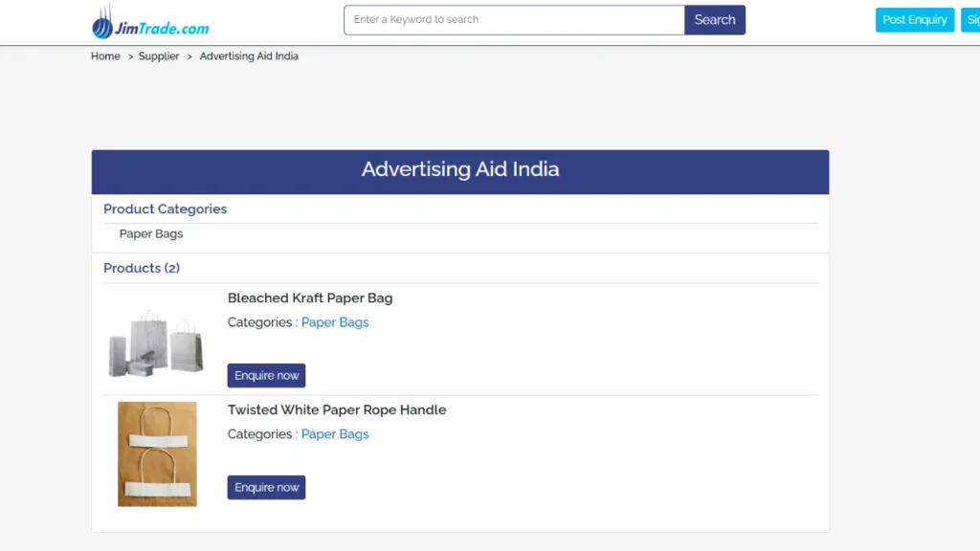Select Advertising Aid India in the breadcrumb

[x=248, y=55]
